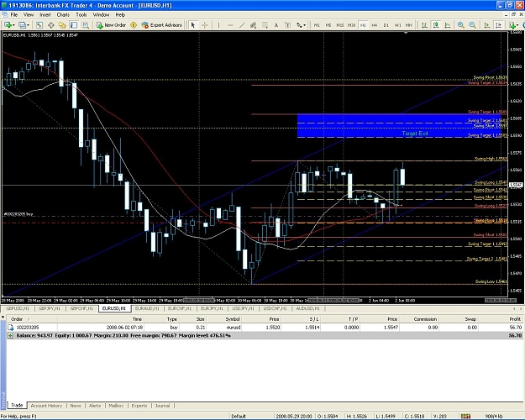This screenshot has height=420, width=525.
Task: Click the yellow MetaEditor diamond icon
Action: 134,25
